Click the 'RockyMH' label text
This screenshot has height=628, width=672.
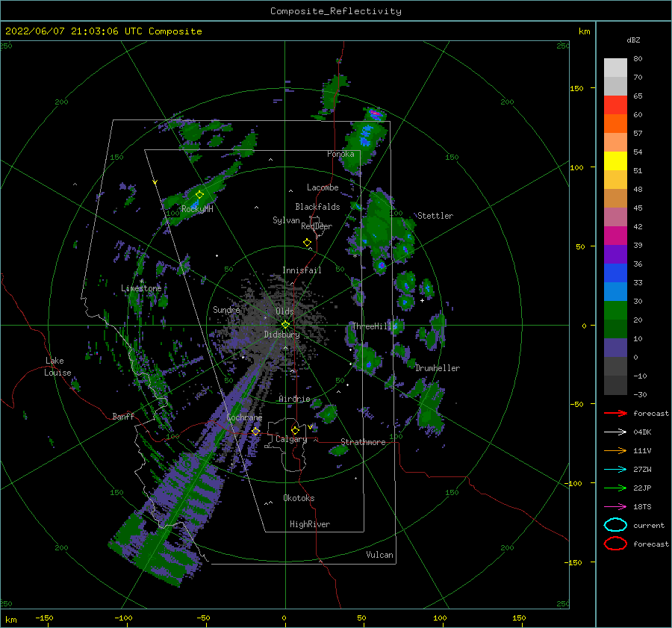pos(197,209)
